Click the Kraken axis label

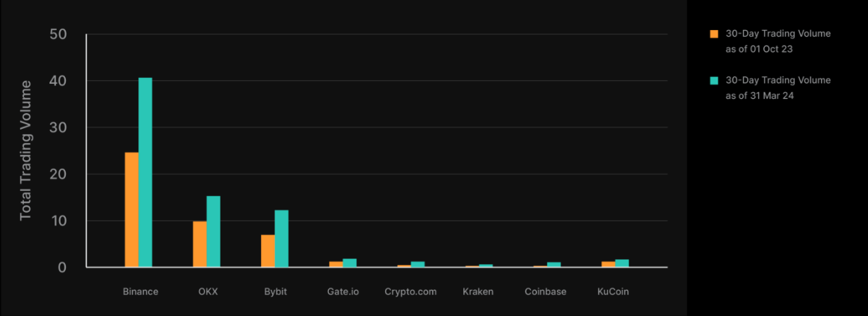[x=478, y=291]
